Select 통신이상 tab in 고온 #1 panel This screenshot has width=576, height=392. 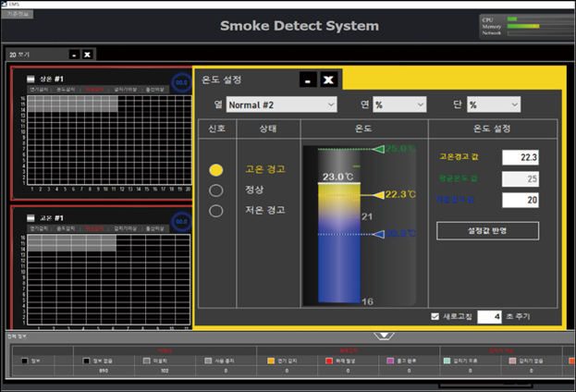(155, 228)
